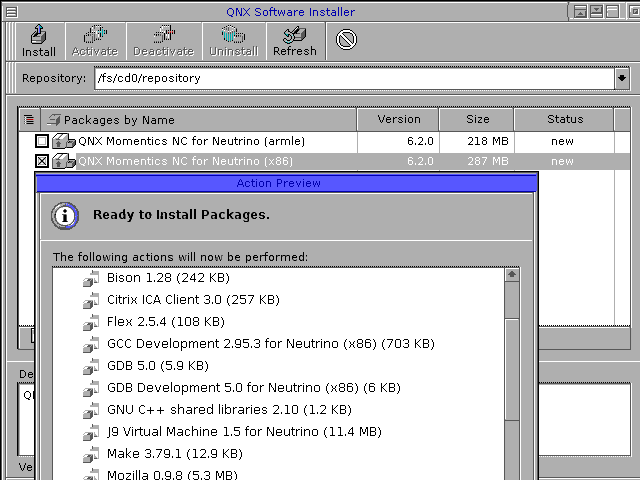Click the info icon in Action Preview
Image resolution: width=640 pixels, height=480 pixels.
pyautogui.click(x=65, y=215)
